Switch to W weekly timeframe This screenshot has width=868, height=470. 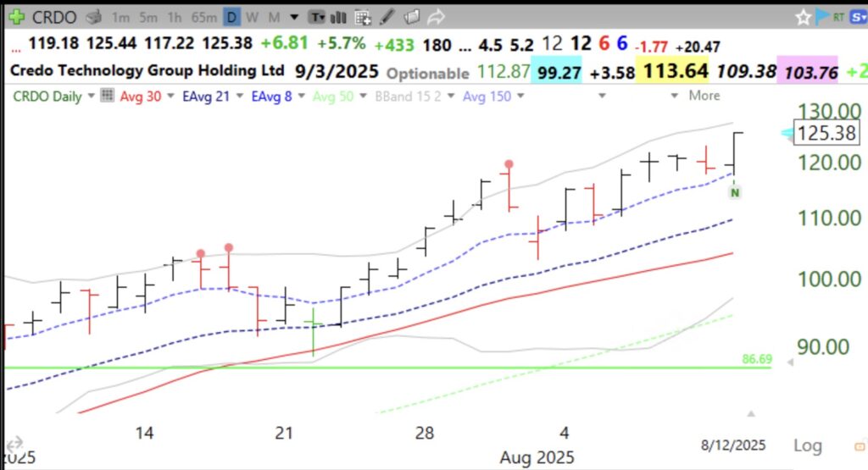253,19
